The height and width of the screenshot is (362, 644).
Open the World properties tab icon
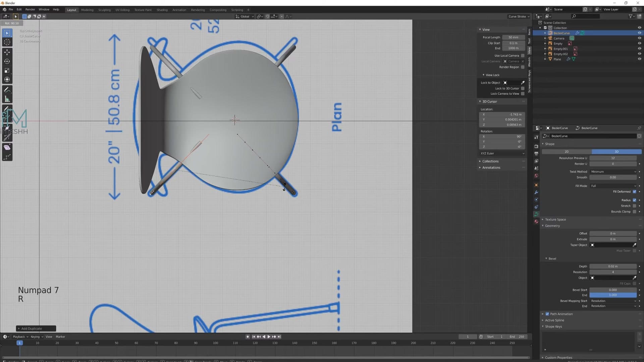pyautogui.click(x=536, y=176)
